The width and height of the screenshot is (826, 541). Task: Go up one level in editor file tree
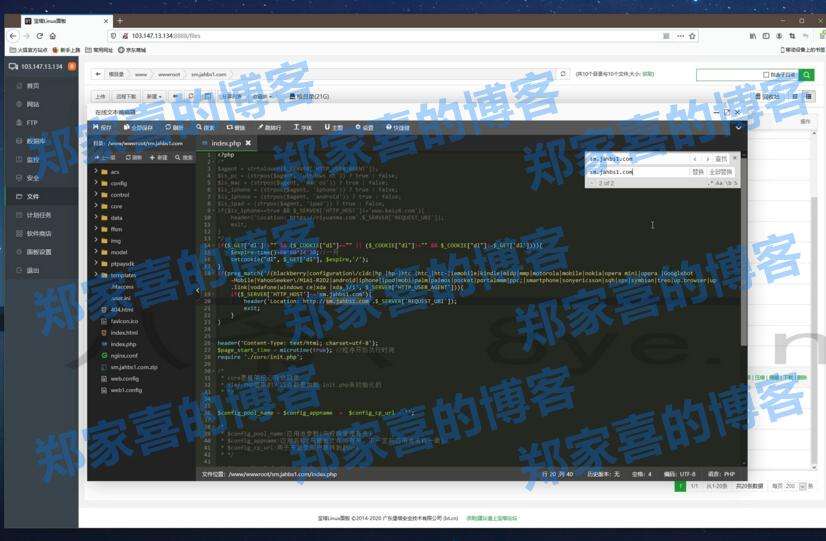click(x=105, y=158)
